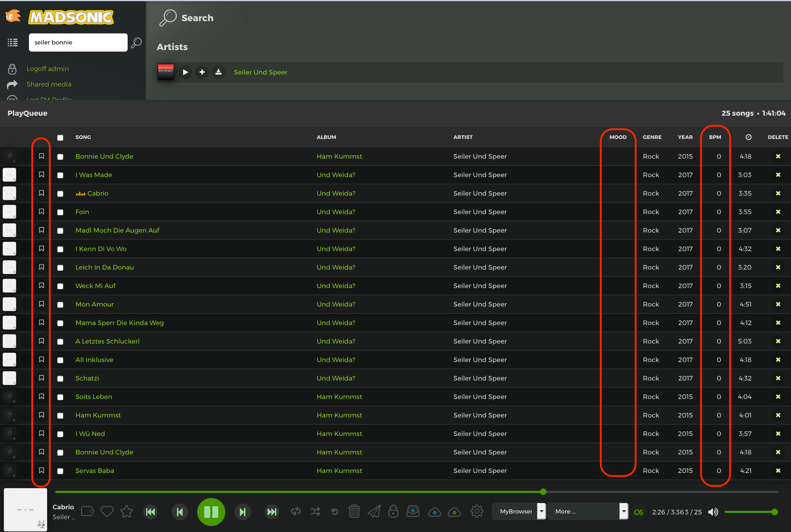The image size is (791, 532).
Task: Check the Mon Amour song checkbox
Action: 61,305
